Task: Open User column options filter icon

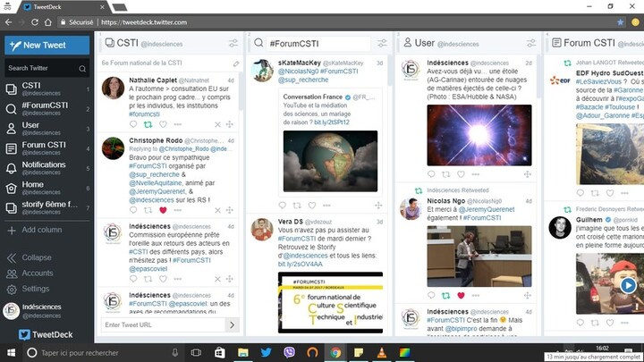Action: click(x=531, y=43)
